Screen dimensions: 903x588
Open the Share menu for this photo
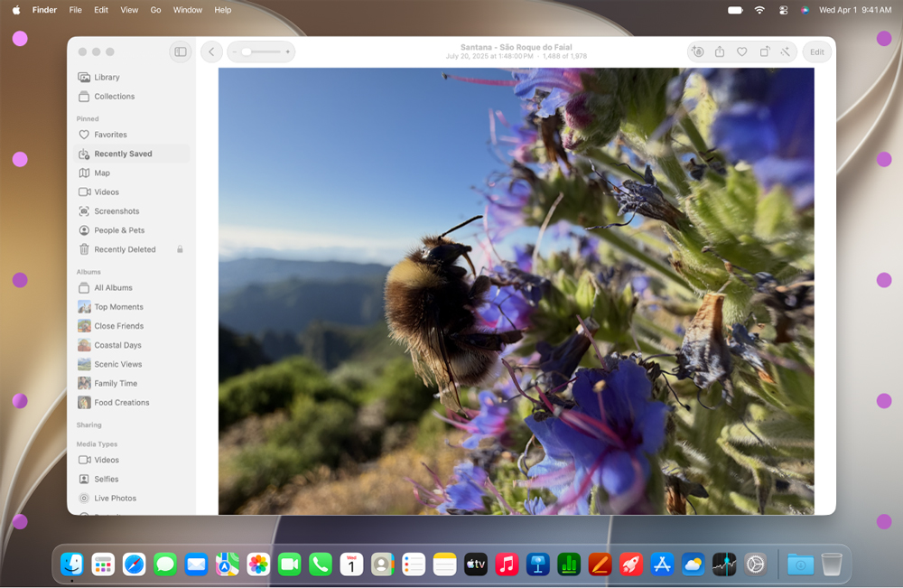point(720,51)
